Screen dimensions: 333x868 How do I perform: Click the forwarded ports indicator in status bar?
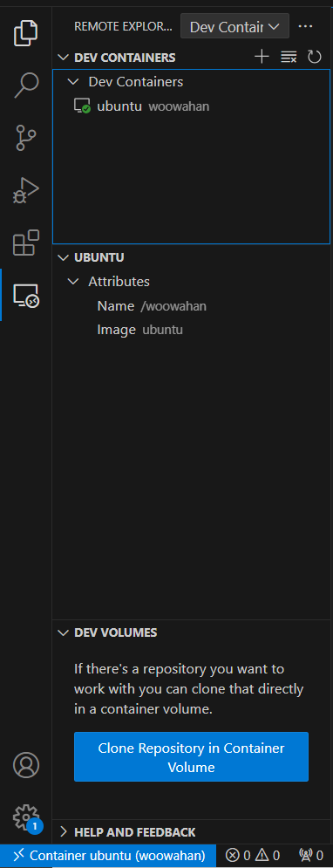coord(311,855)
